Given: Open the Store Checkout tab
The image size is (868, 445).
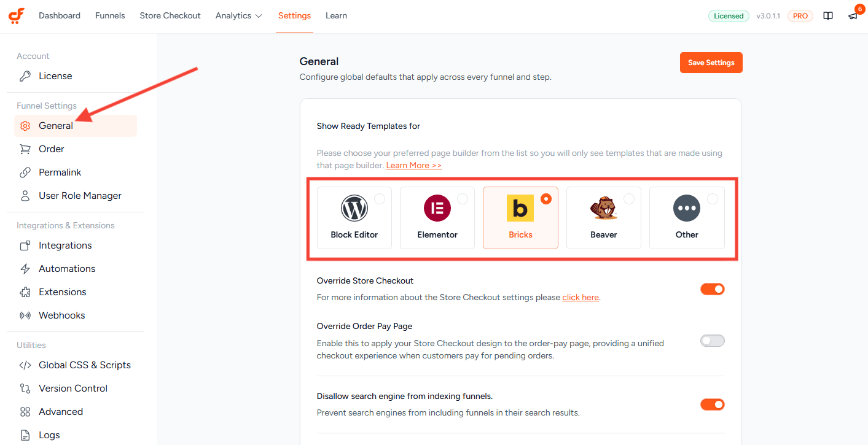Looking at the screenshot, I should 170,16.
